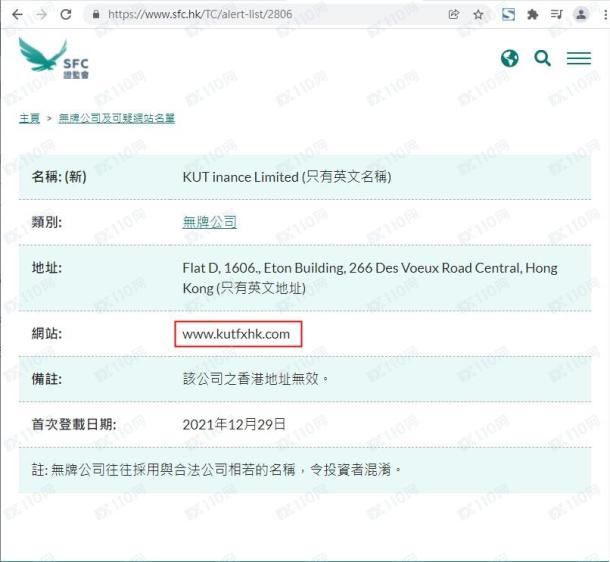The image size is (610, 562).
Task: Click the company name KUT inance Limited
Action: [x=240, y=177]
